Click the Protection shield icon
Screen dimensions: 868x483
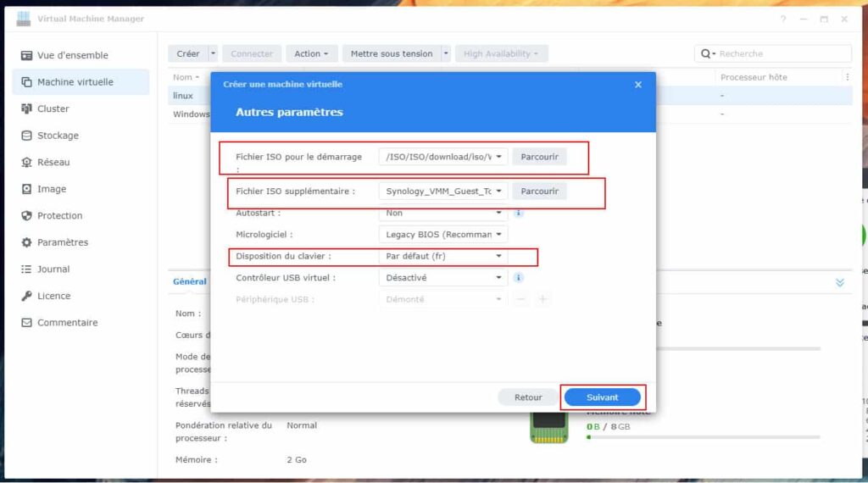tap(26, 216)
